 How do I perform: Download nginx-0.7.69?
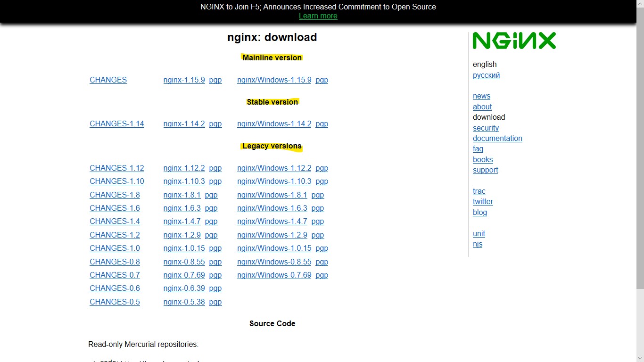184,275
